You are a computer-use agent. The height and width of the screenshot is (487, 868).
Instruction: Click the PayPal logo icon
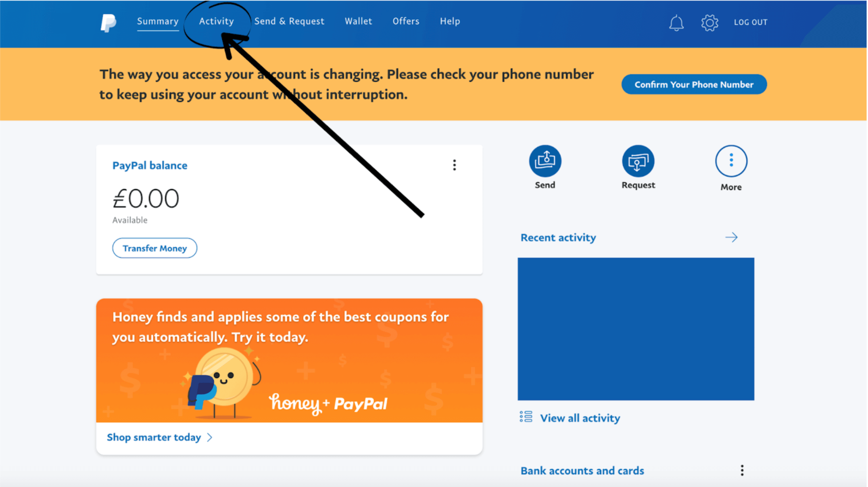tap(108, 21)
